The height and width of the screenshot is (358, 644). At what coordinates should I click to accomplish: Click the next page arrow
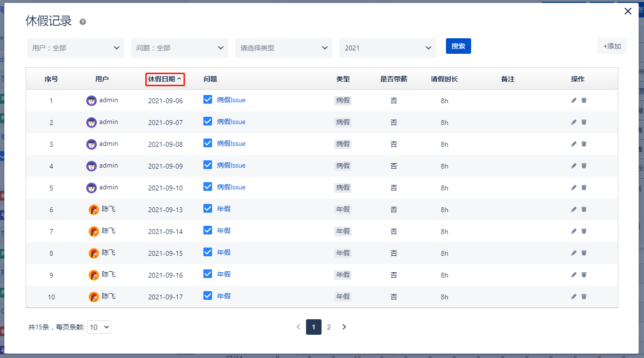tap(344, 327)
